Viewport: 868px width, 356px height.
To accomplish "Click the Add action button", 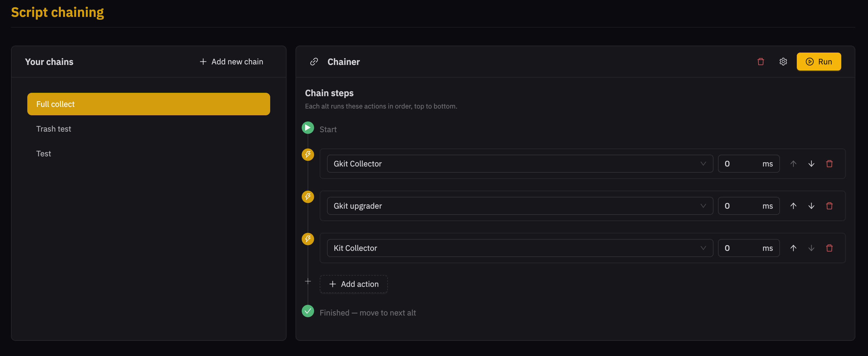I will (x=354, y=284).
